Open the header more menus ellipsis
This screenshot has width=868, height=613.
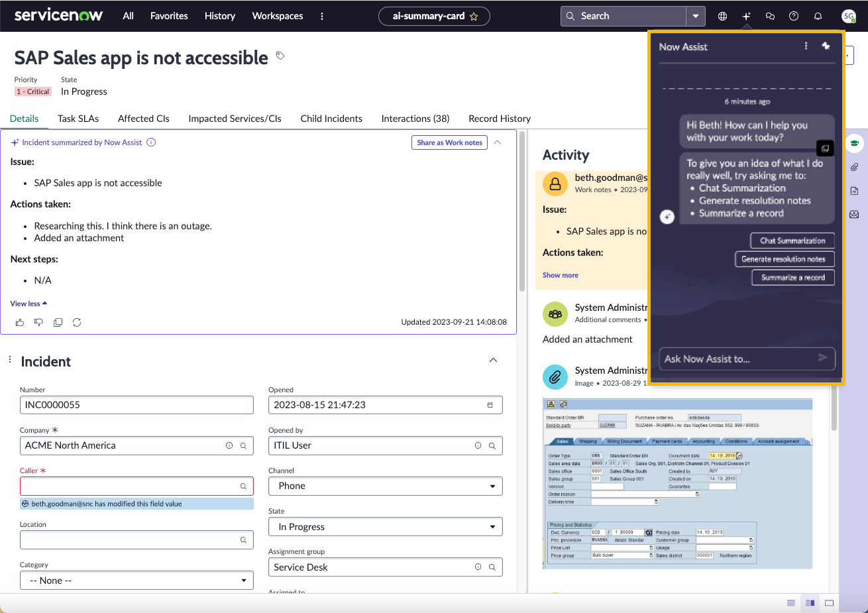(322, 16)
